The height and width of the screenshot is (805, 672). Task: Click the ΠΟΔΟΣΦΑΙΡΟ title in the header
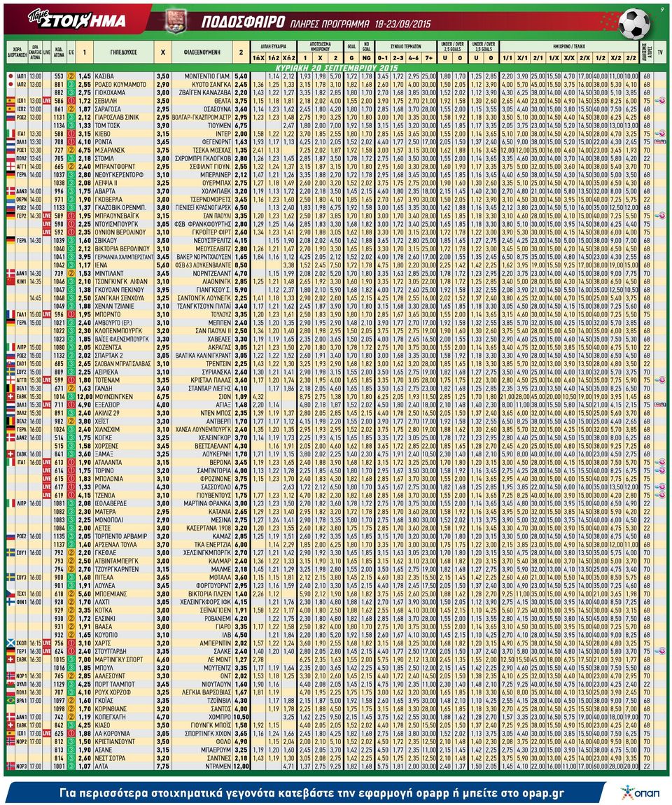tap(243, 22)
